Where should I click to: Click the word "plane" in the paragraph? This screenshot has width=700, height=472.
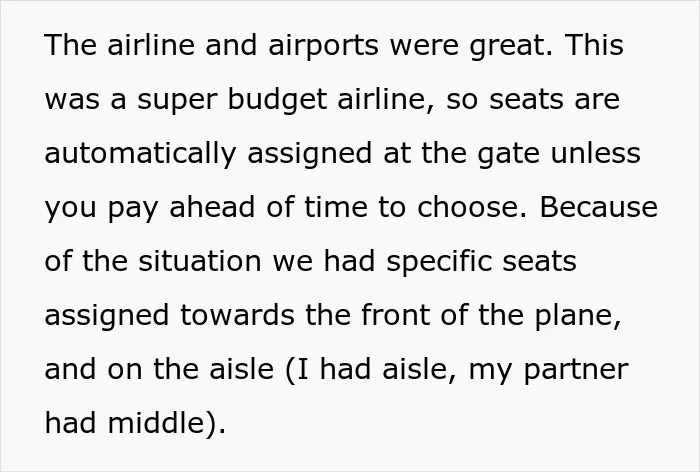point(573,317)
